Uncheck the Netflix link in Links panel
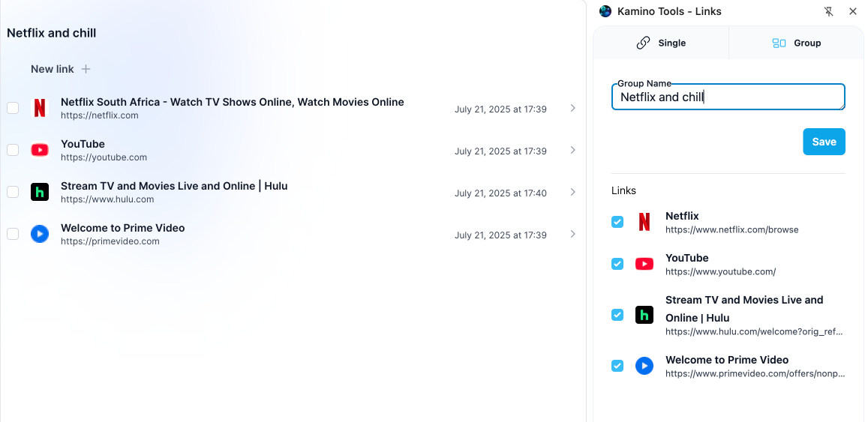This screenshot has height=422, width=868. (617, 222)
